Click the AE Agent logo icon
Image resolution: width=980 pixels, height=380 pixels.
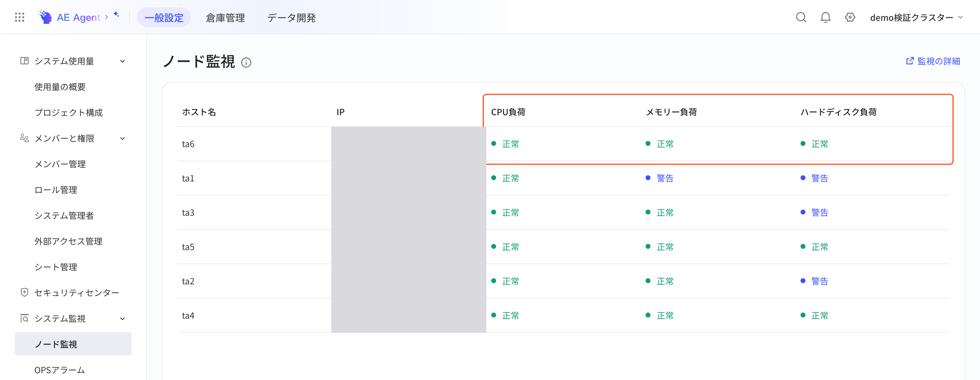[45, 17]
